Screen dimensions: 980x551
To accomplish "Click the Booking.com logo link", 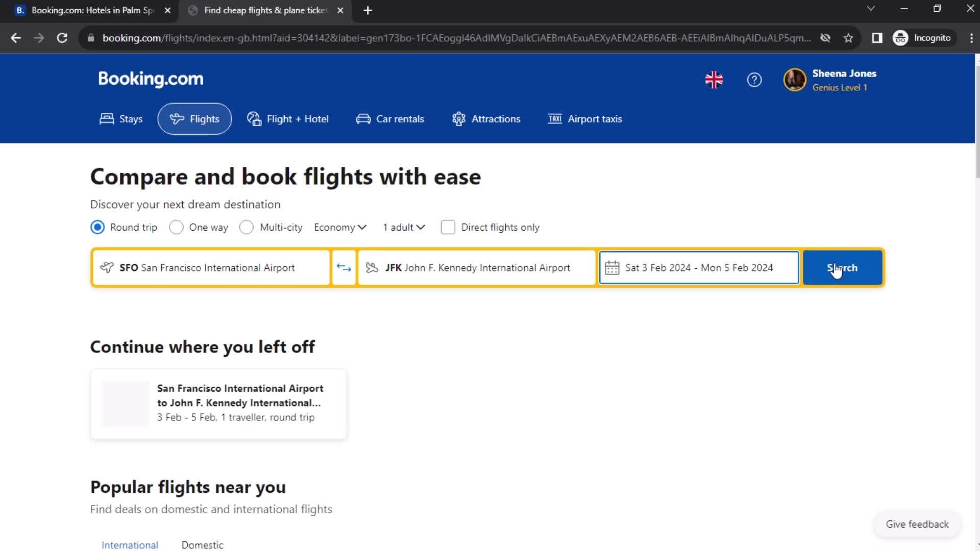I will [150, 80].
